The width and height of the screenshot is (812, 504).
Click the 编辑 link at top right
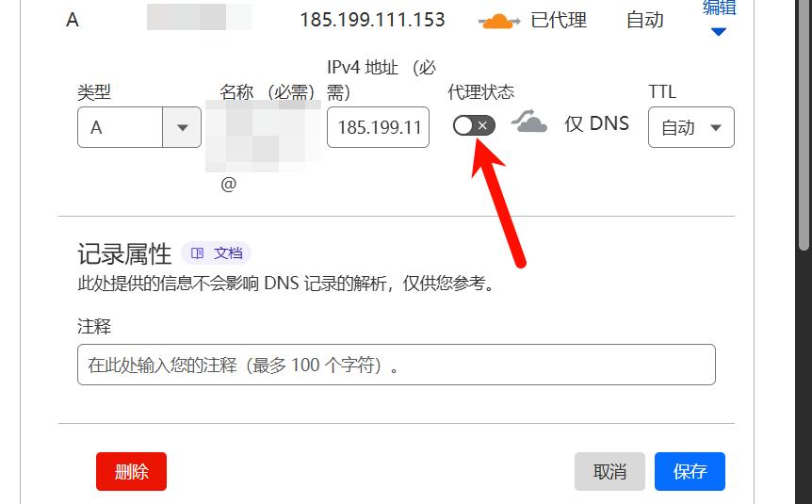click(719, 8)
